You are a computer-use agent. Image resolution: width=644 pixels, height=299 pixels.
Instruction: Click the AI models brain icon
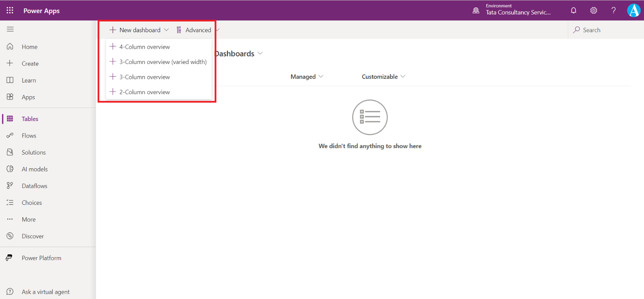[x=10, y=169]
